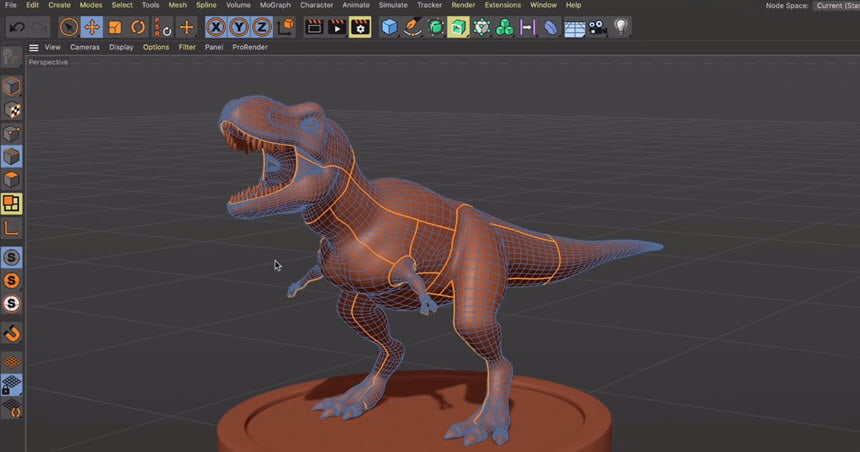The width and height of the screenshot is (860, 452).
Task: Open the Help menu
Action: click(574, 5)
